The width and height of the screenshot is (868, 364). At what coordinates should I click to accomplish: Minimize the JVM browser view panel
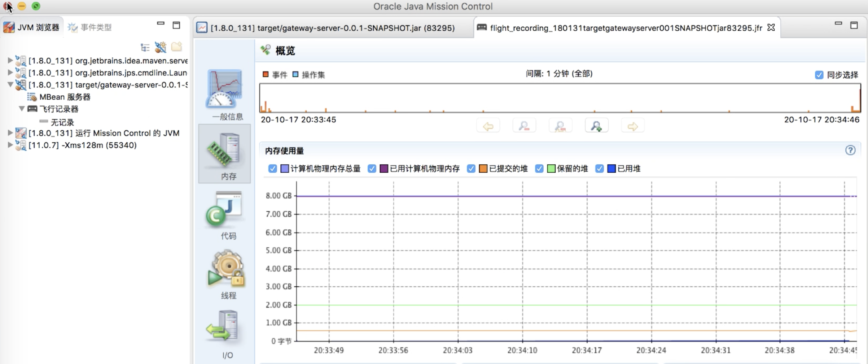tap(161, 24)
